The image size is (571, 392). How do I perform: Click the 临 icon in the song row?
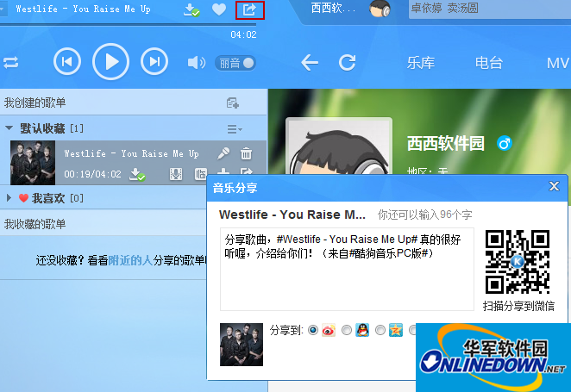pyautogui.click(x=200, y=174)
